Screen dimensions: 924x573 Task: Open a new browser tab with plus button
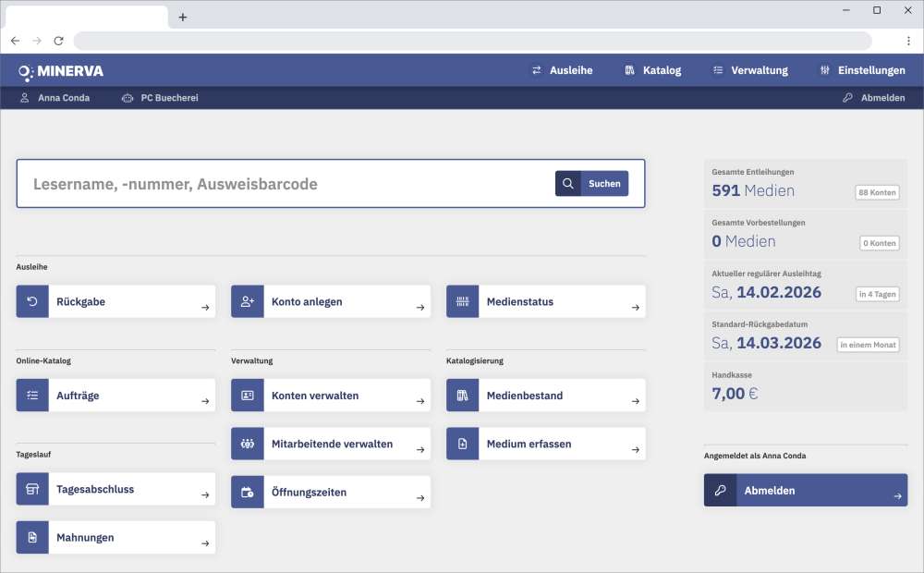click(x=183, y=18)
